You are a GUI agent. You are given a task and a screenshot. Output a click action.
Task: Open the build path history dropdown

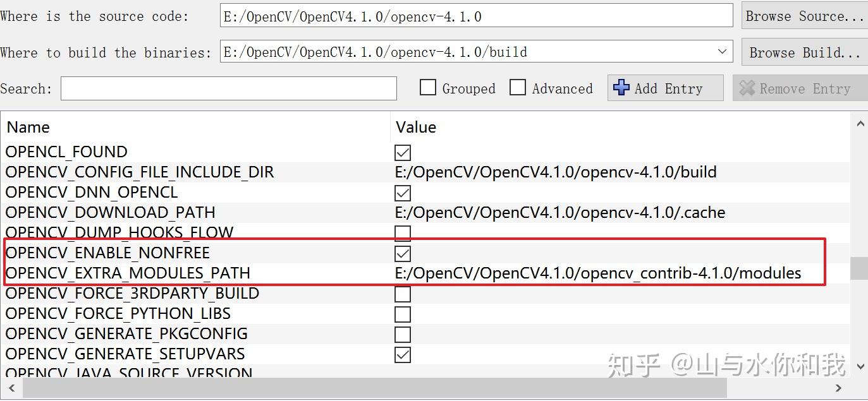[x=723, y=52]
